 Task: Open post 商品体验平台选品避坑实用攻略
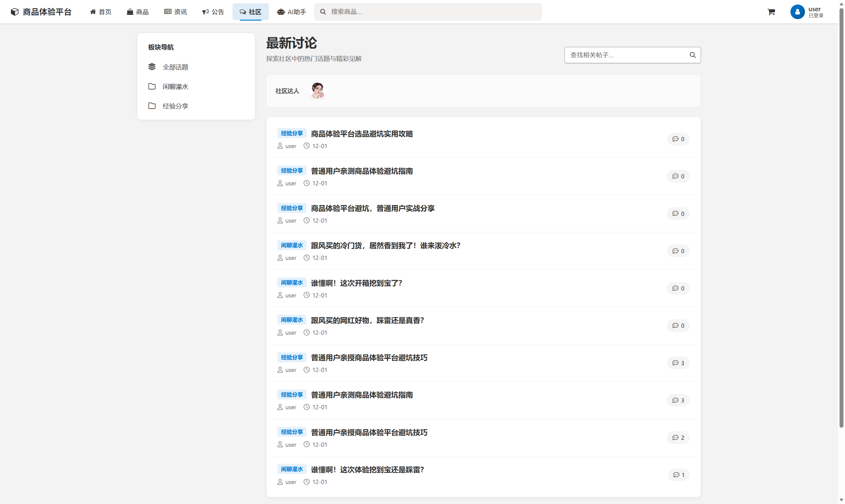point(362,134)
